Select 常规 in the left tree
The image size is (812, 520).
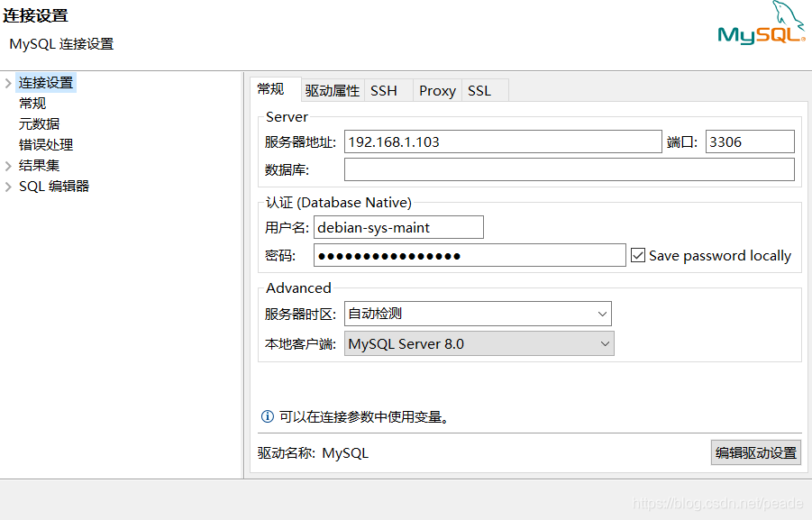pos(32,104)
